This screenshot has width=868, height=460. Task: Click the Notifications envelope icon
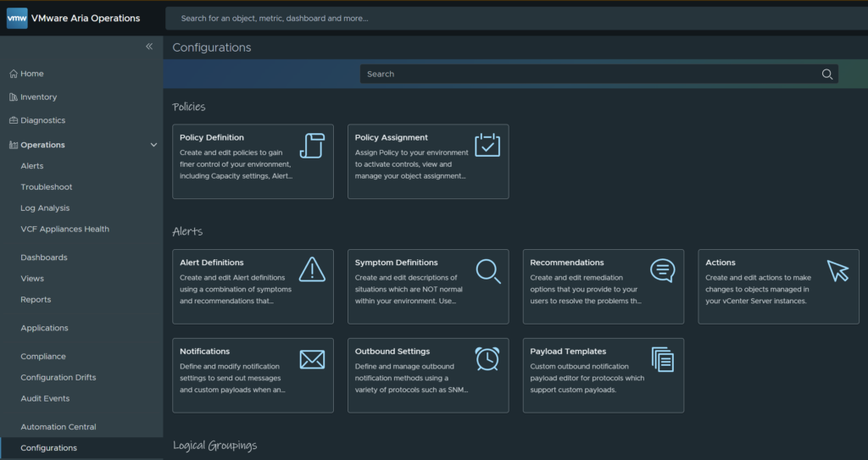(x=312, y=360)
